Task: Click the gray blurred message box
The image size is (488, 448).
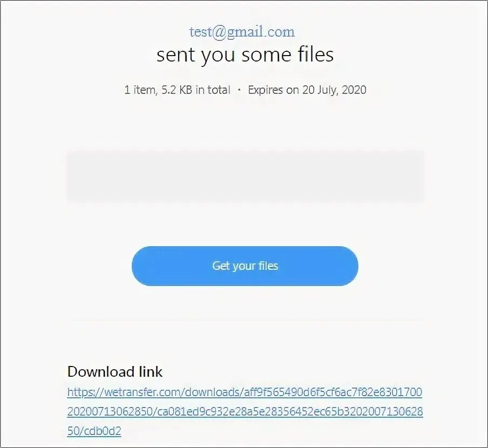Action: tap(245, 177)
